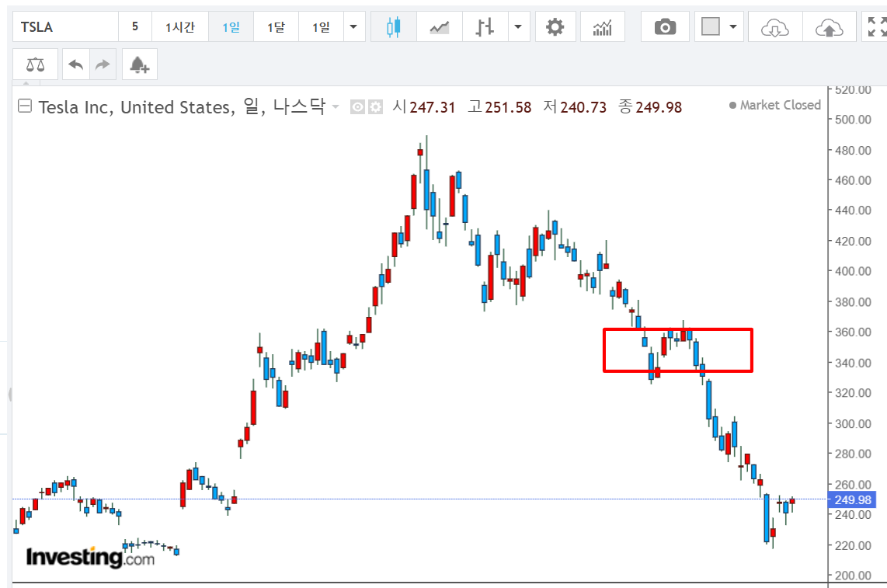The width and height of the screenshot is (887, 588).
Task: Open the interval dropdown arrow
Action: point(354,26)
